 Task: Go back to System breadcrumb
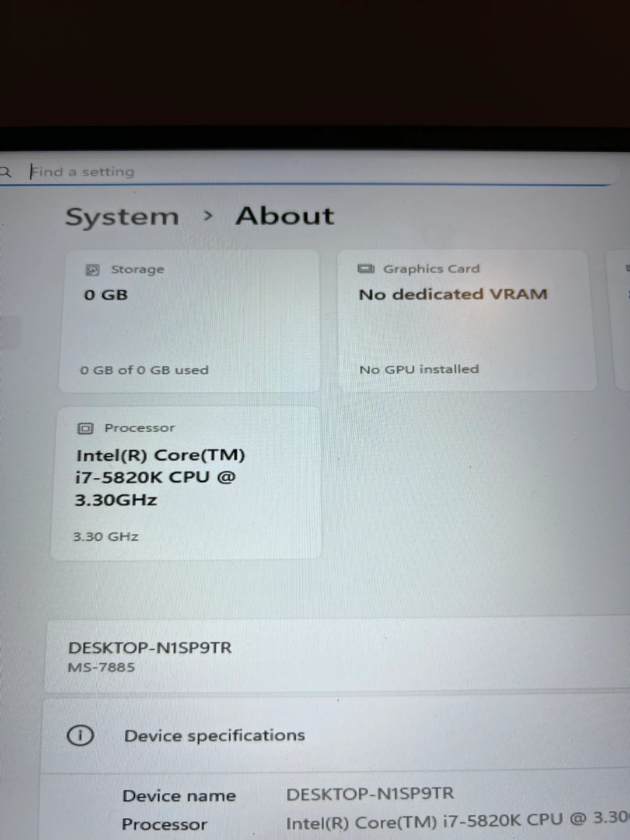[122, 217]
